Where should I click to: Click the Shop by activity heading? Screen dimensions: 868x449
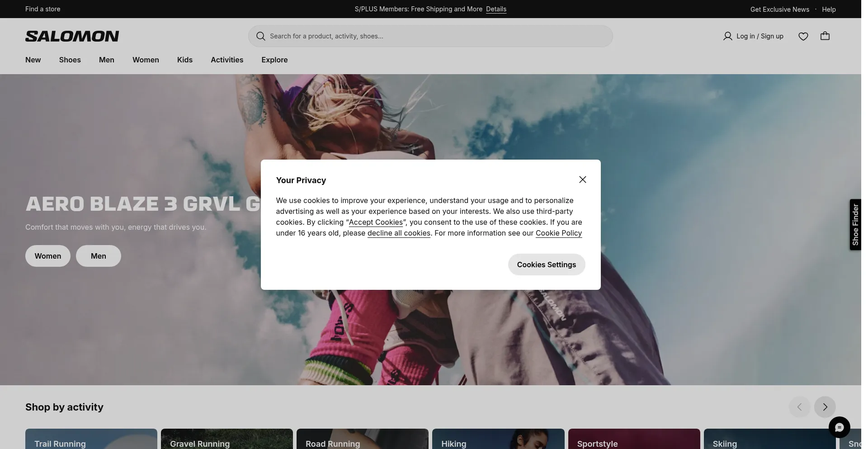pyautogui.click(x=64, y=407)
